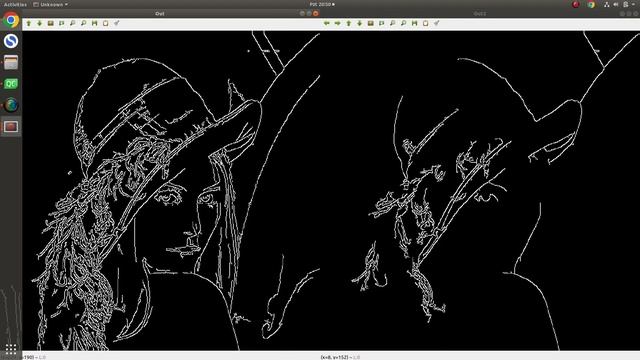This screenshot has width=640, height=360.
Task: Open network status in top bar
Action: pos(607,4)
